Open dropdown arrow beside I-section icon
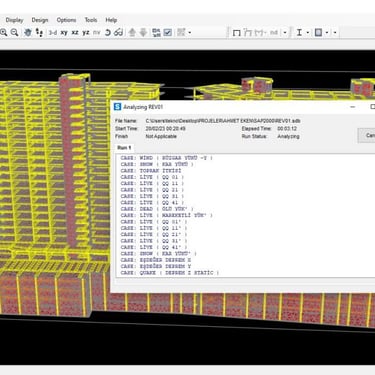This screenshot has width=375, height=375. click(308, 32)
